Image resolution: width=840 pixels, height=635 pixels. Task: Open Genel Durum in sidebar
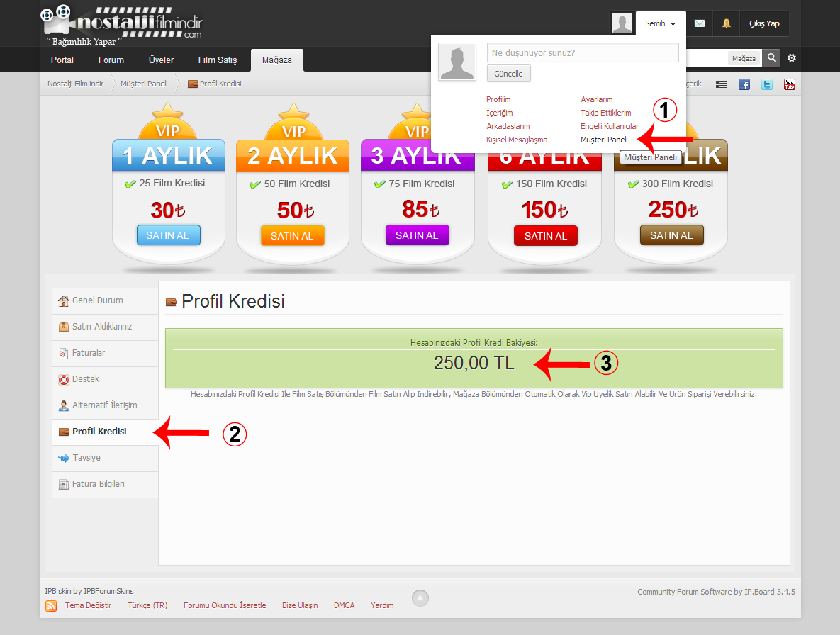coord(105,301)
